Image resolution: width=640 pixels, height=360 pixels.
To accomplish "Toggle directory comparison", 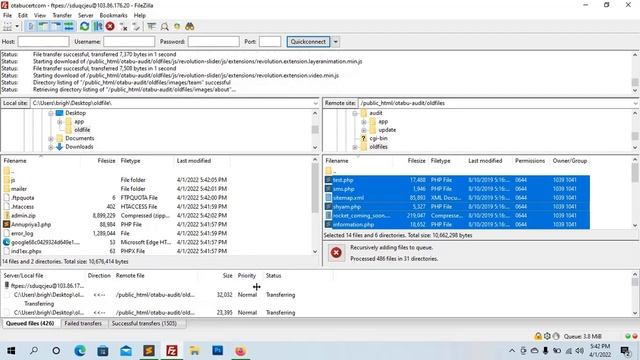I will (x=164, y=27).
